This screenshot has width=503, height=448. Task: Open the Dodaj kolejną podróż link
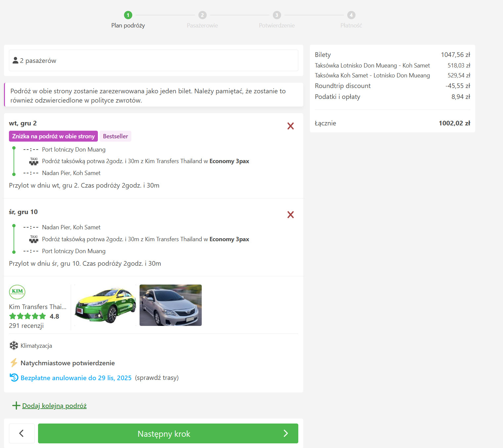(x=54, y=406)
